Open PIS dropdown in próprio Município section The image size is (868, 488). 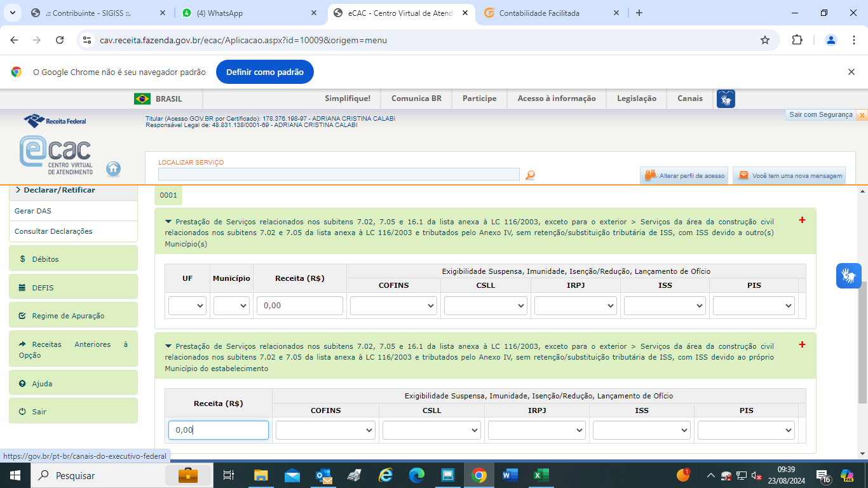pyautogui.click(x=746, y=430)
